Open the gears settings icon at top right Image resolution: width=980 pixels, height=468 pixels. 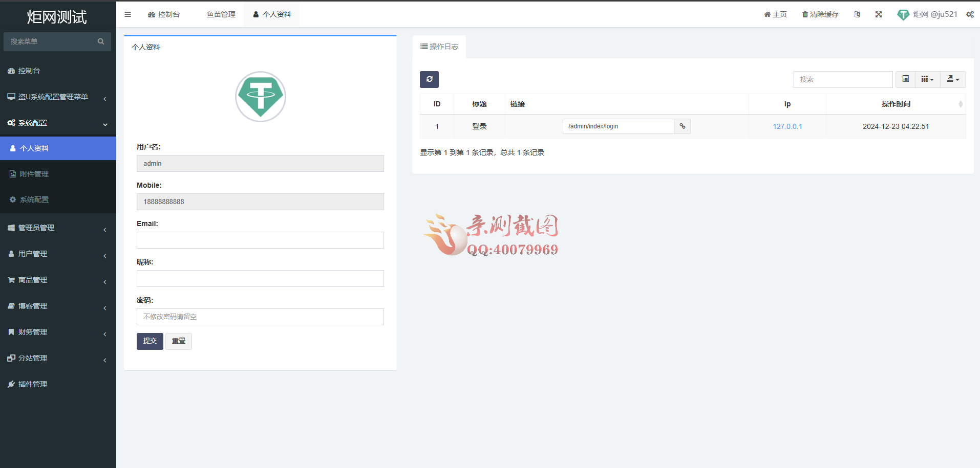(970, 14)
